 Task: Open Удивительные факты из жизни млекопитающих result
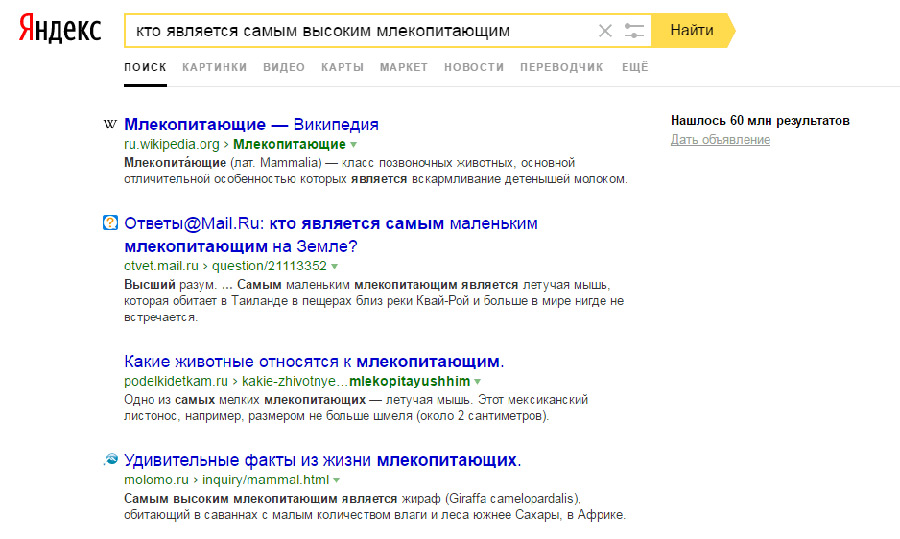[x=323, y=460]
